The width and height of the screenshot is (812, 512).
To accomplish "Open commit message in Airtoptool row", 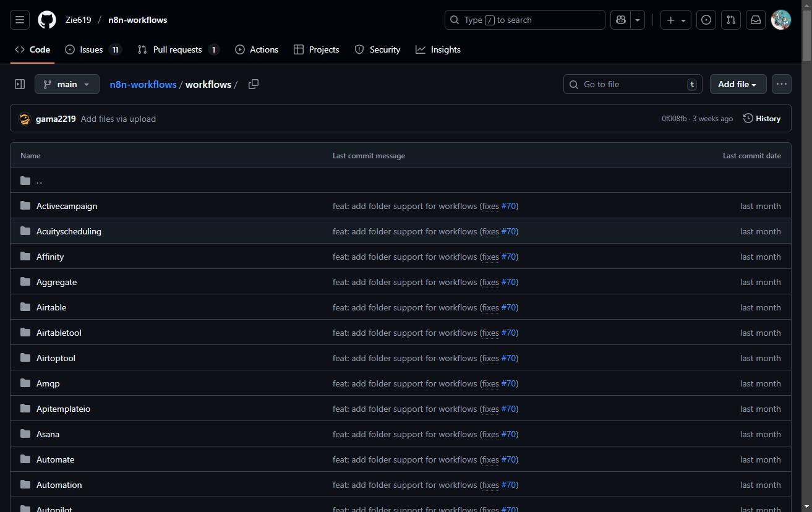I will [x=405, y=358].
